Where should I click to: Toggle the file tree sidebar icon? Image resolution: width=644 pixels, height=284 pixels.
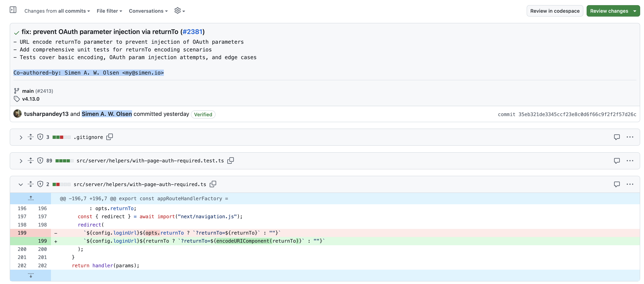click(13, 10)
